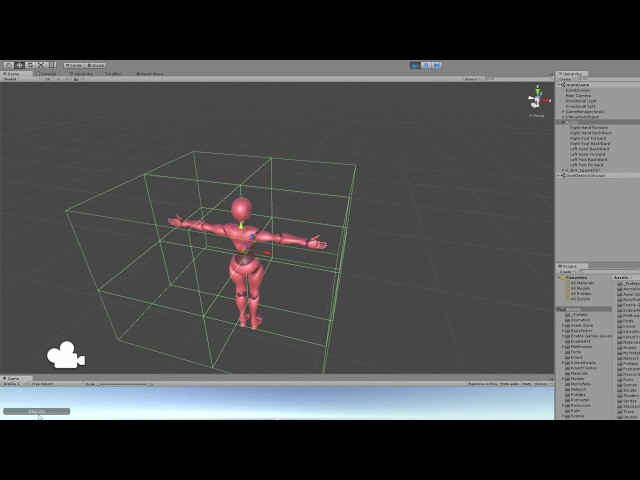Screen dimensions: 640x480
Task: Click the Step frame button
Action: pyautogui.click(x=437, y=65)
